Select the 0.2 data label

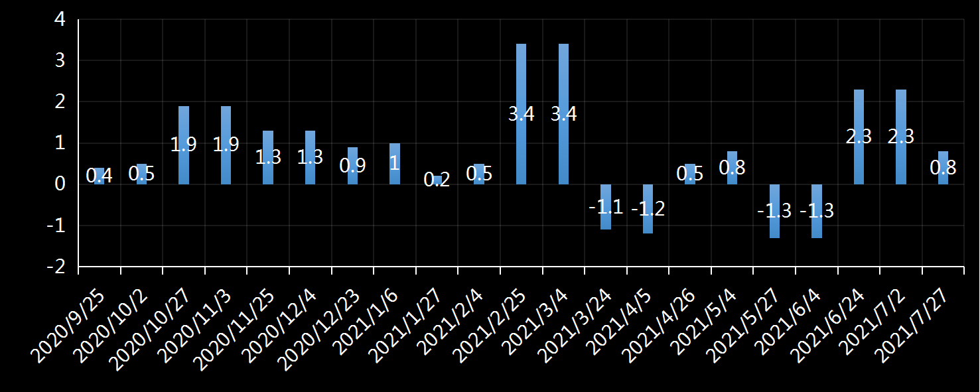pyautogui.click(x=437, y=180)
